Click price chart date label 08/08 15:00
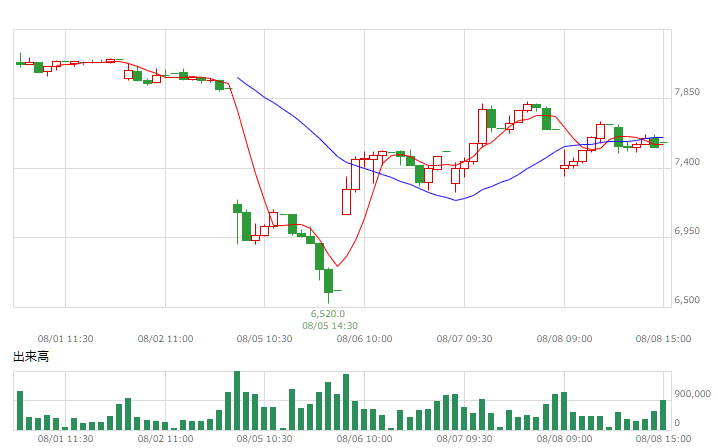This screenshot has height=448, width=718. [664, 339]
